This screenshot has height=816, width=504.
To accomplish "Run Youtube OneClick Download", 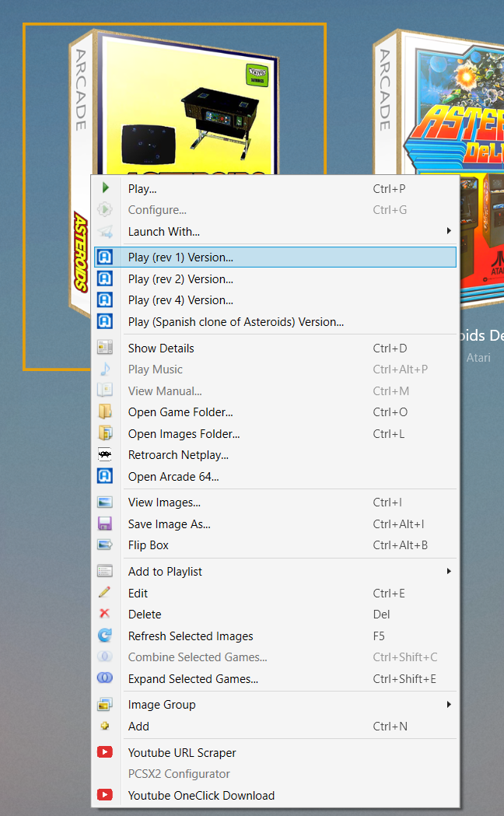I will (x=275, y=795).
